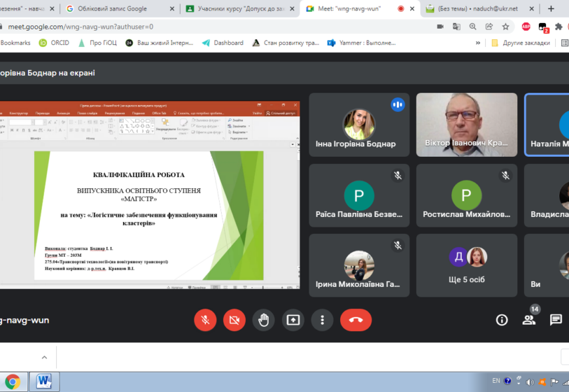Unmute the microphone in Meet controls
The image size is (569, 392).
[205, 320]
